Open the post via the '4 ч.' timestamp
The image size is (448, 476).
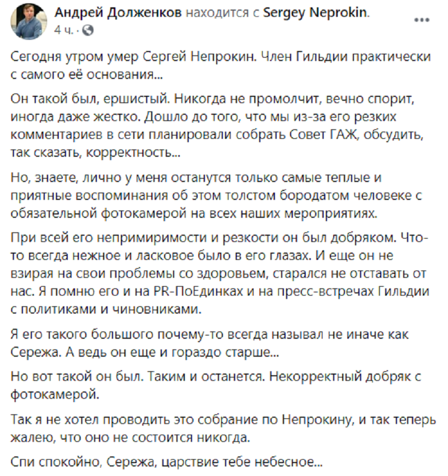[64, 30]
